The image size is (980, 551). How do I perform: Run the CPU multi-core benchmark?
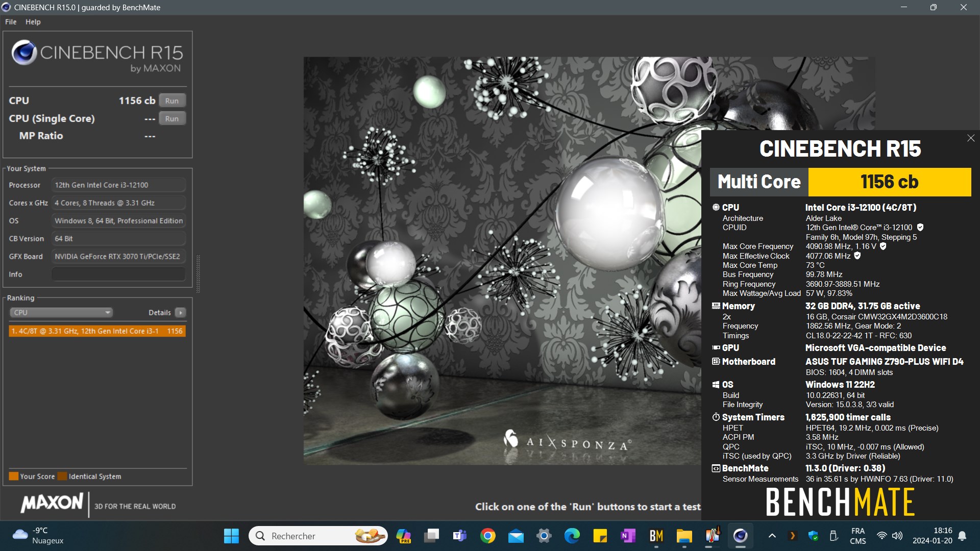[172, 101]
